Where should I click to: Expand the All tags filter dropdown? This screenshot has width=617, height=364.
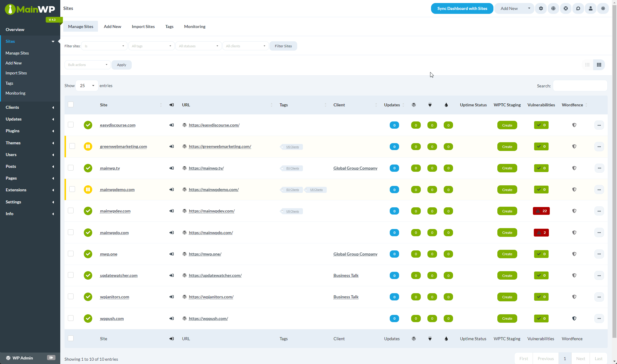click(151, 46)
